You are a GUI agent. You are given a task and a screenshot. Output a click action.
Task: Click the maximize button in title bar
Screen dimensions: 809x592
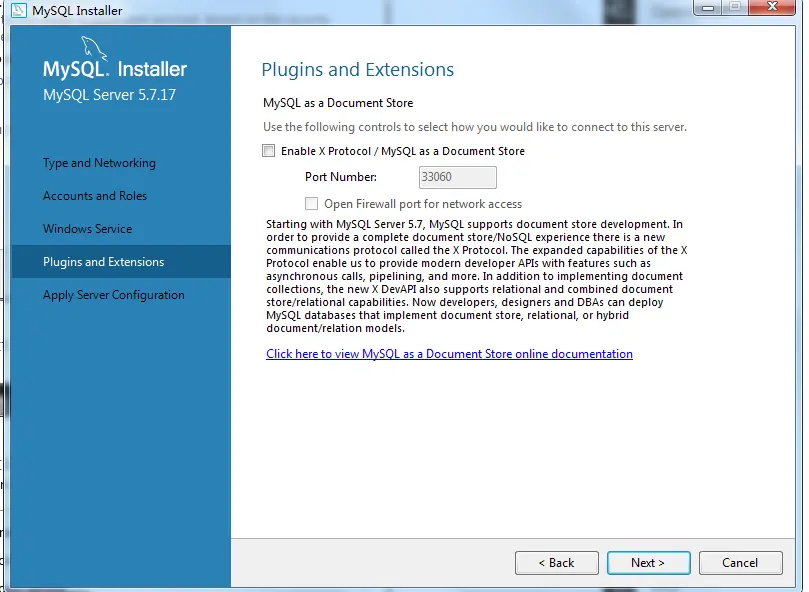[x=735, y=7]
